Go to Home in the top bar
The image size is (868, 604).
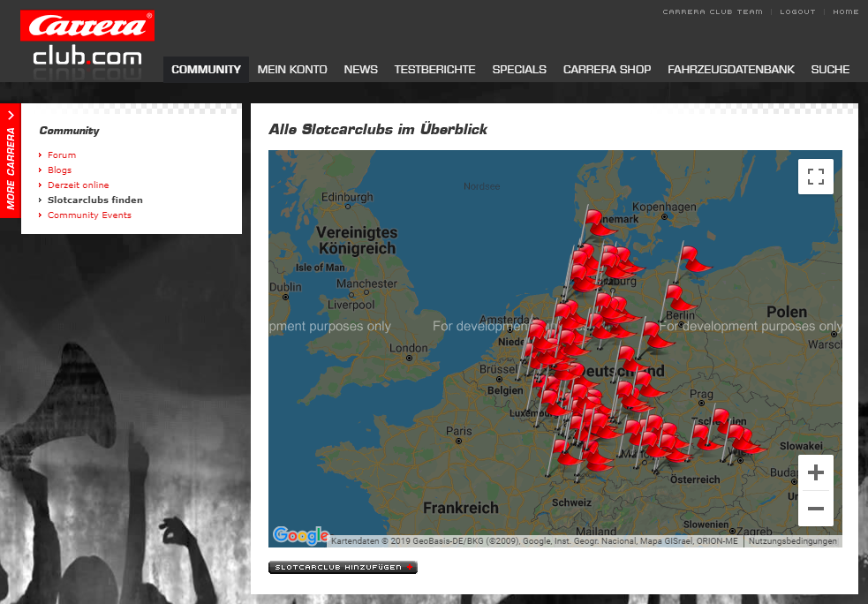tap(846, 11)
